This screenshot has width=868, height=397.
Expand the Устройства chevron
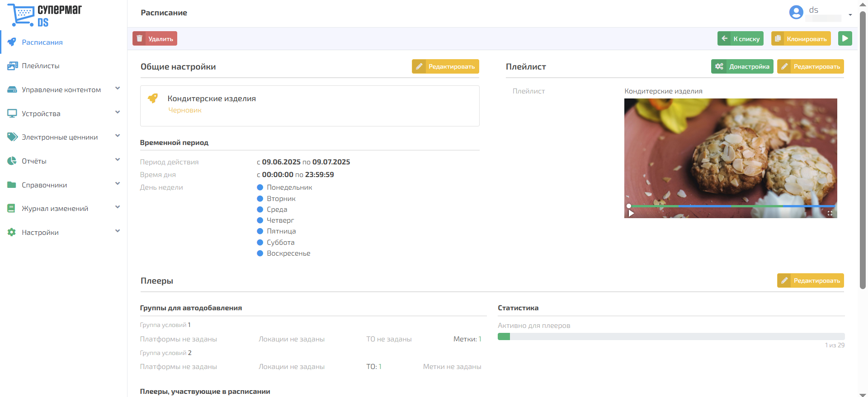pos(118,112)
